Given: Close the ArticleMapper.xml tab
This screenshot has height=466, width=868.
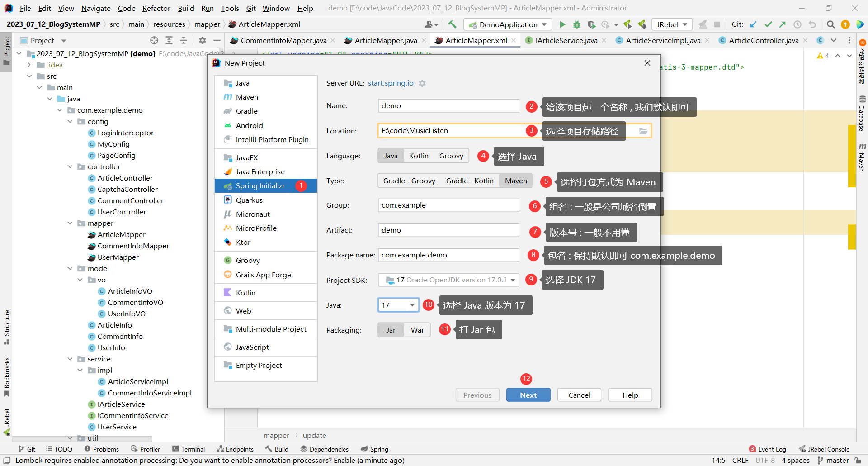Looking at the screenshot, I should [514, 40].
